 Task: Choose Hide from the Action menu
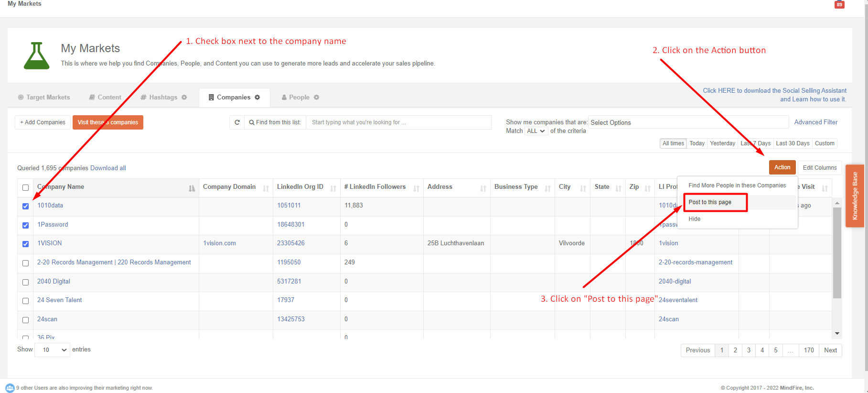tap(695, 219)
